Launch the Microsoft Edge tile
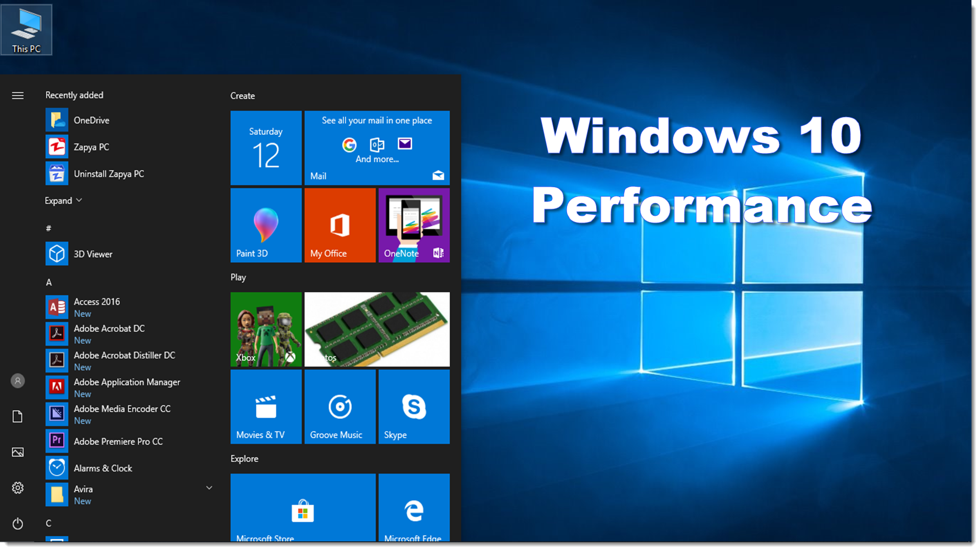980x551 pixels. point(414,508)
